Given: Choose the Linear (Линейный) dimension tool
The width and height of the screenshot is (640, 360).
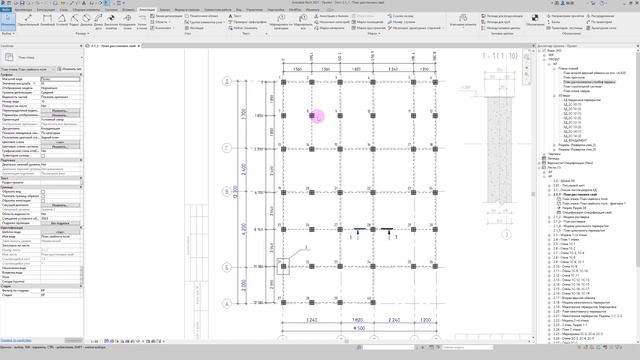Looking at the screenshot, I should coord(47,21).
